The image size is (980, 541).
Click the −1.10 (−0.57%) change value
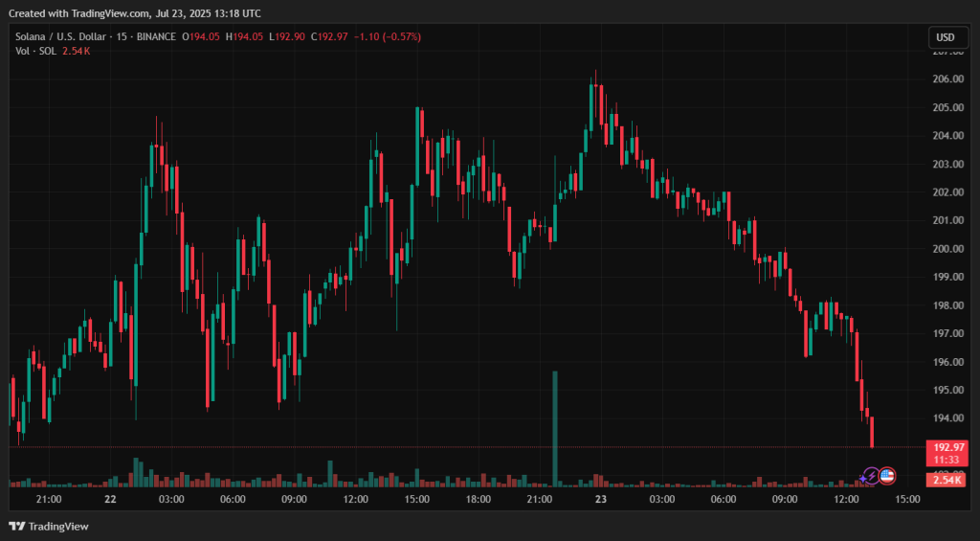tap(388, 36)
